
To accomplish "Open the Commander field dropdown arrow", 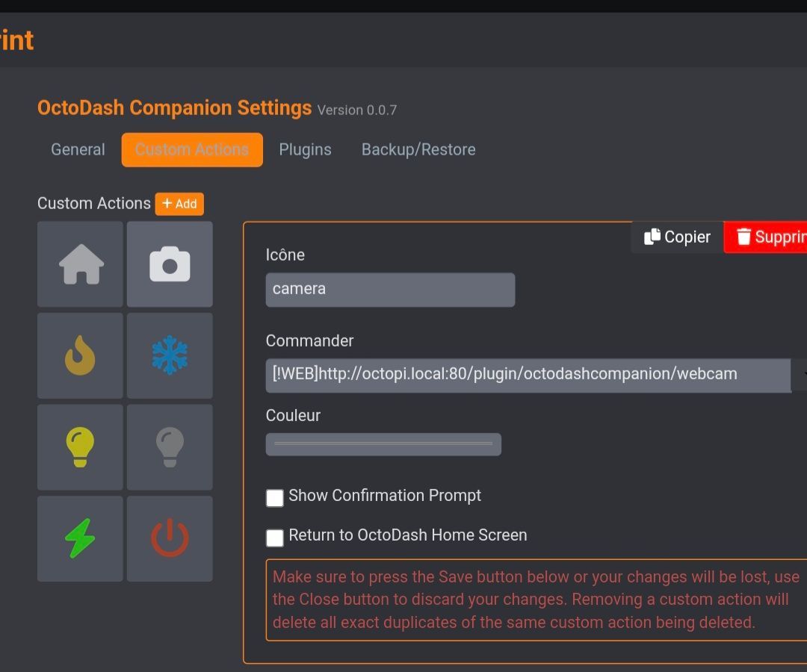I will tap(800, 376).
